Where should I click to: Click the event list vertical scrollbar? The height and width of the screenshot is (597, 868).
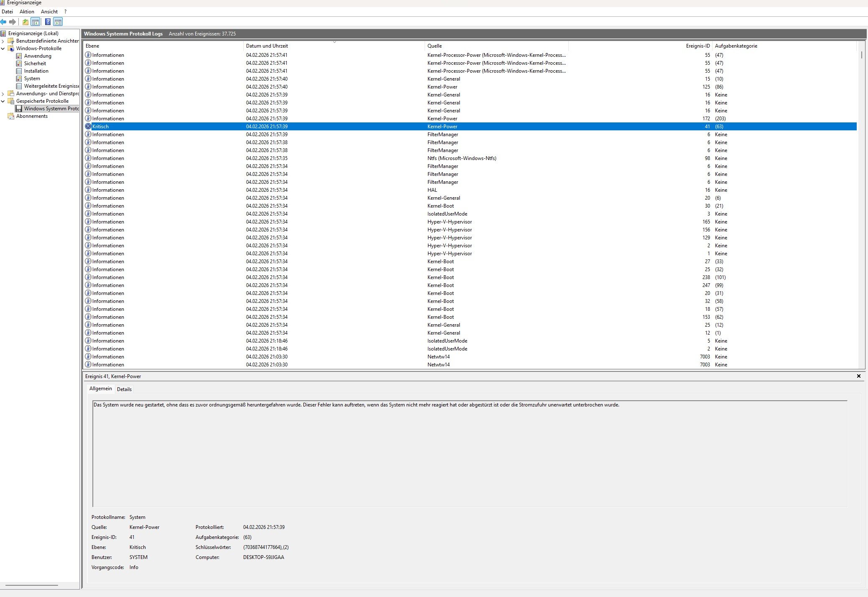[862, 209]
